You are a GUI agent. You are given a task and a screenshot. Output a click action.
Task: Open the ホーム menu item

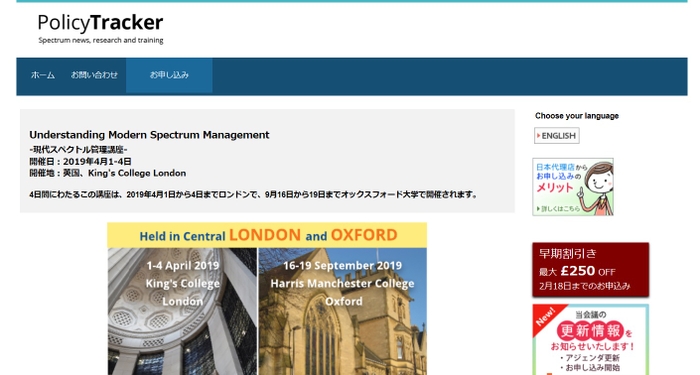pos(43,75)
